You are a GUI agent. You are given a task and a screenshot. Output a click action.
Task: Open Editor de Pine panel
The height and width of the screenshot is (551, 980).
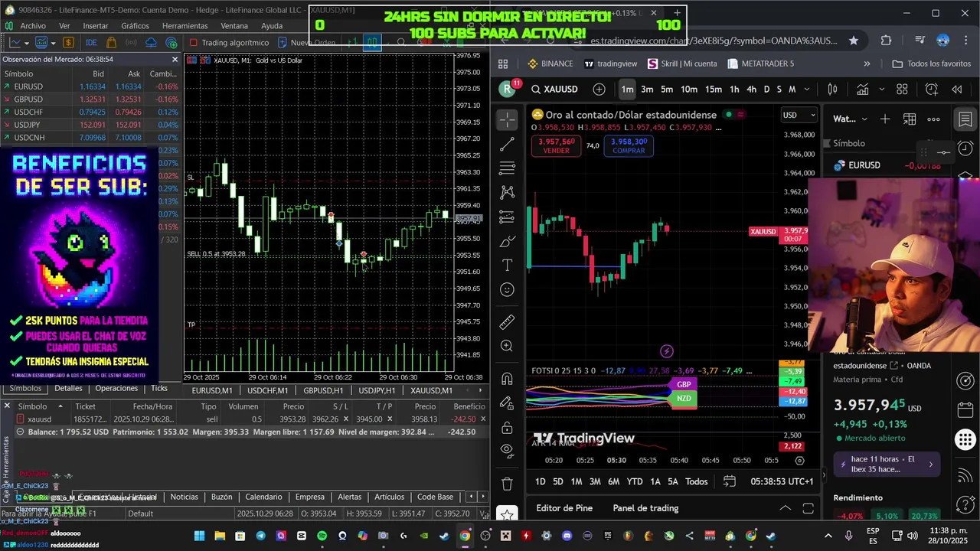pos(564,508)
